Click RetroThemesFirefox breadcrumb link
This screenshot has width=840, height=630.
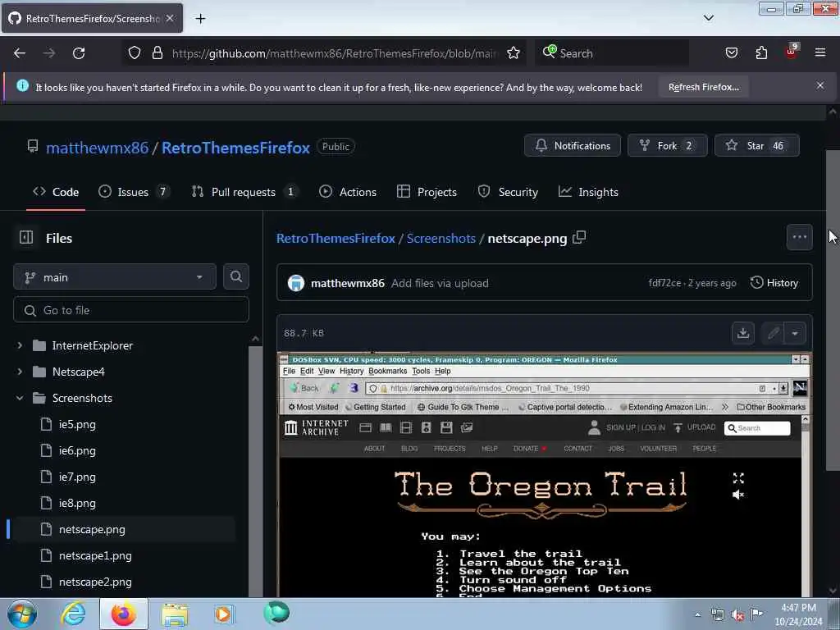[x=336, y=239]
